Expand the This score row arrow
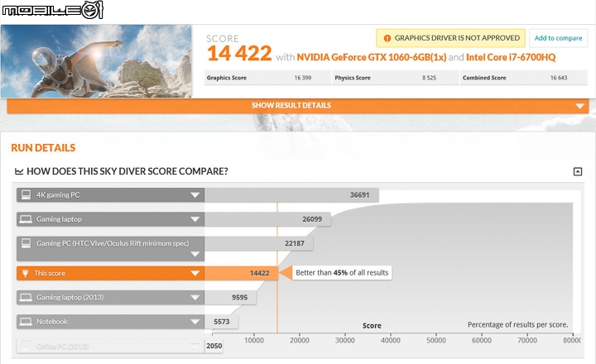Screen dimensions: 596x364 click(195, 273)
